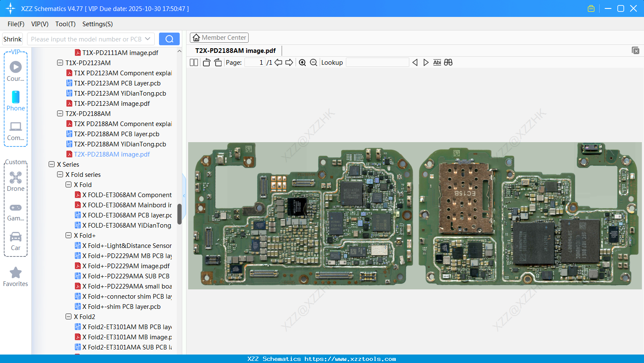Viewport: 644px width, 363px height.
Task: Click the yellow briefcase icon in title bar
Action: coord(591,8)
